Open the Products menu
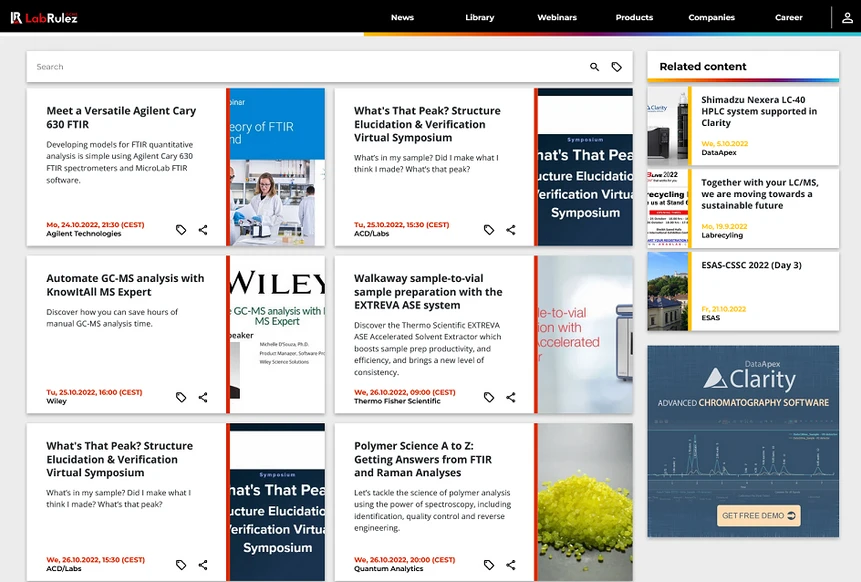Screen dimensions: 861x582 [x=634, y=18]
